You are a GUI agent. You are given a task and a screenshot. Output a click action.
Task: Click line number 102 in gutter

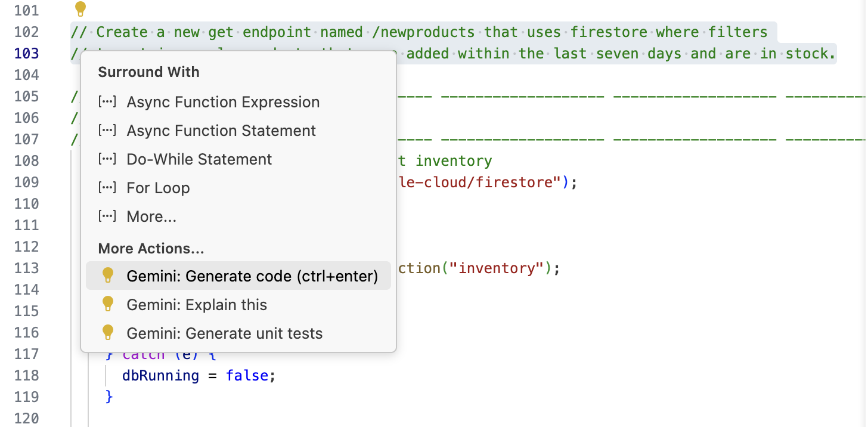pos(26,32)
